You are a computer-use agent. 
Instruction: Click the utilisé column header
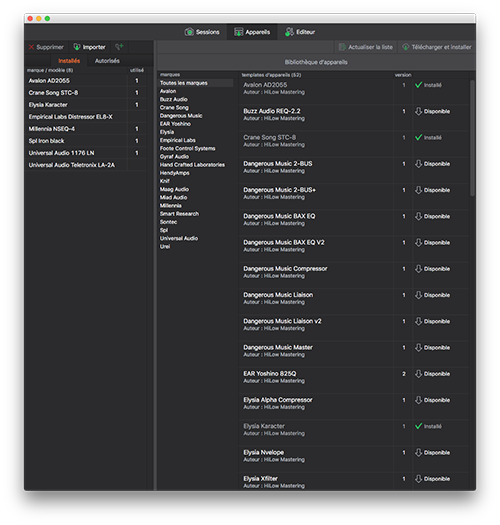[x=137, y=70]
